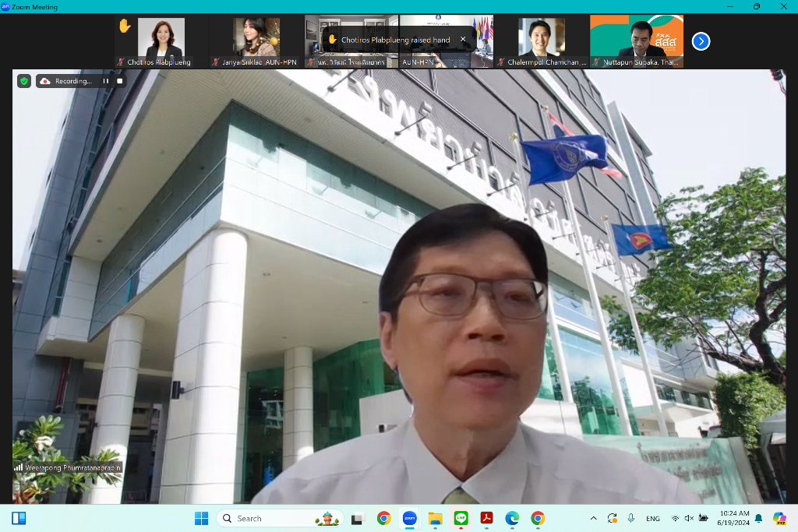Open the Windows Start menu

pos(201,519)
